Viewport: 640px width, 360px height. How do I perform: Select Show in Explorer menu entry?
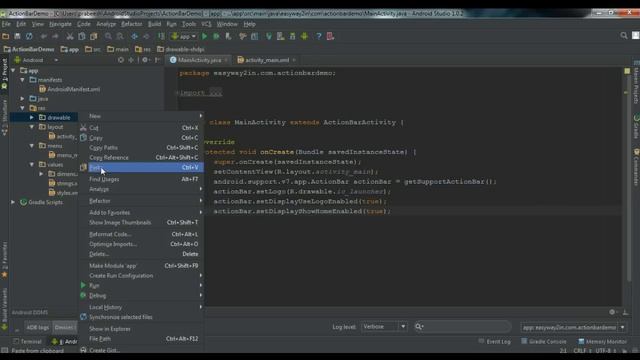tap(141, 329)
